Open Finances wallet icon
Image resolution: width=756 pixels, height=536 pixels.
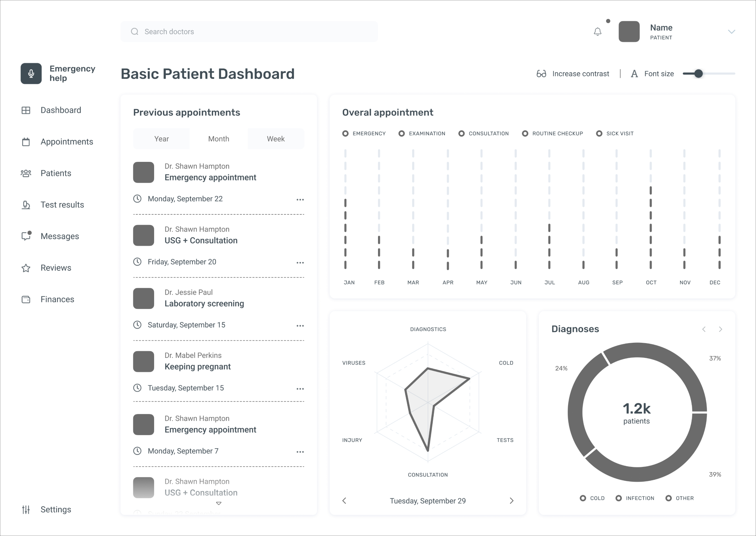point(26,299)
